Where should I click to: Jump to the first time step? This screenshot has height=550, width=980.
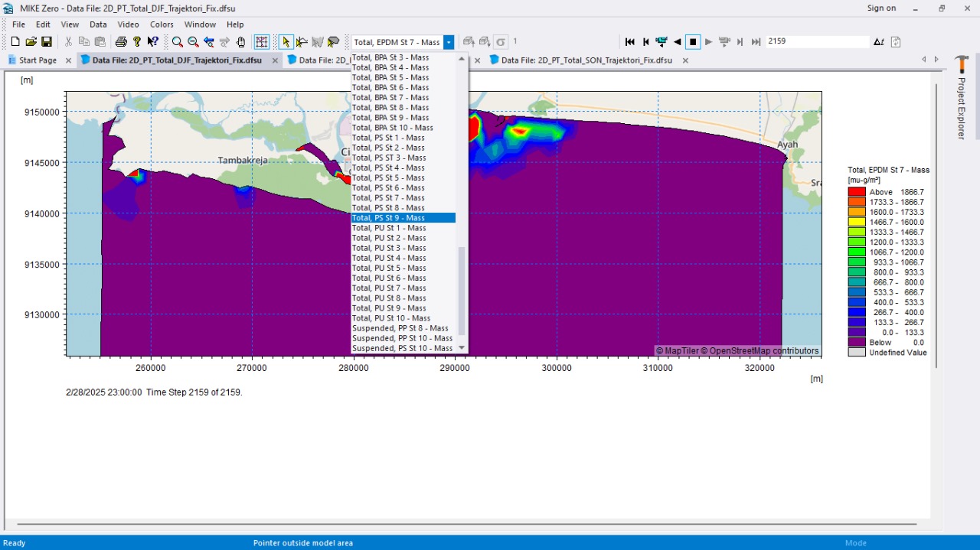tap(629, 42)
